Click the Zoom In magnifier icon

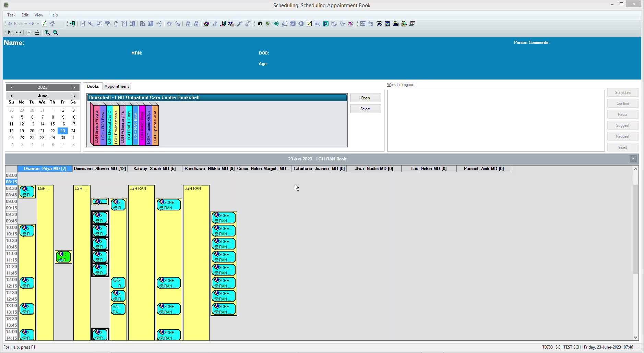[47, 33]
